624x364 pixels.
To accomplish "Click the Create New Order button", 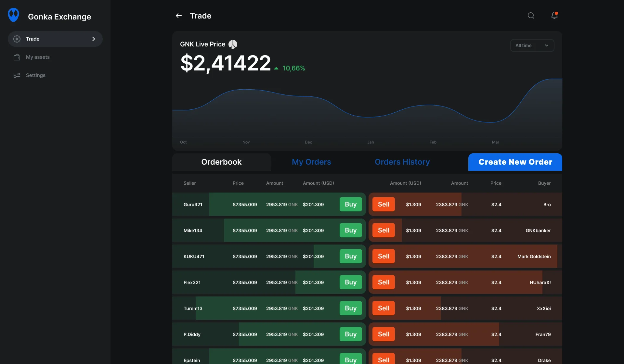I will coord(515,162).
